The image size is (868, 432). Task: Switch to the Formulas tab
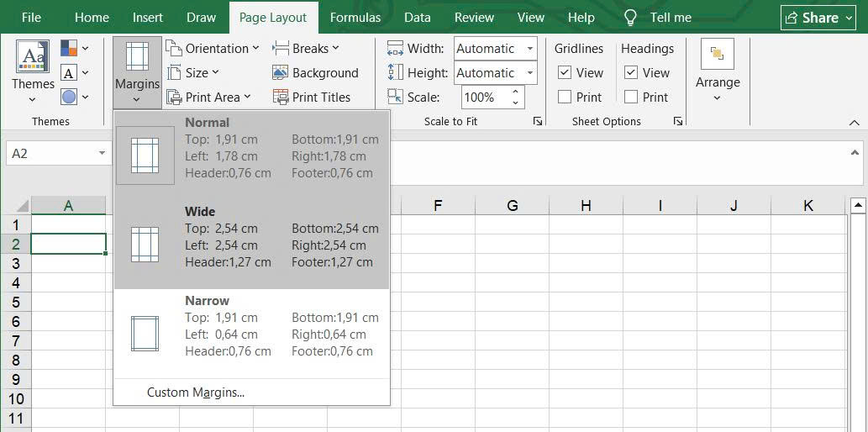tap(355, 17)
